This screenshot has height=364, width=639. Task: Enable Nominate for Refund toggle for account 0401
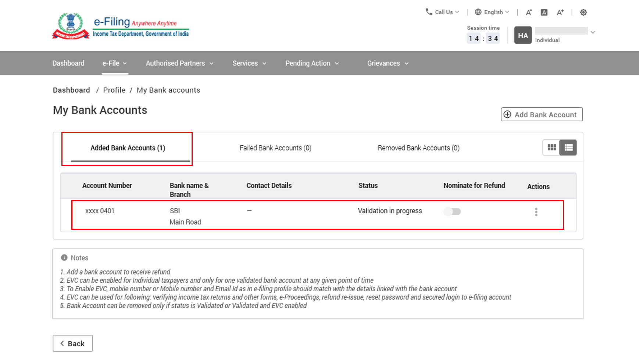(x=452, y=211)
